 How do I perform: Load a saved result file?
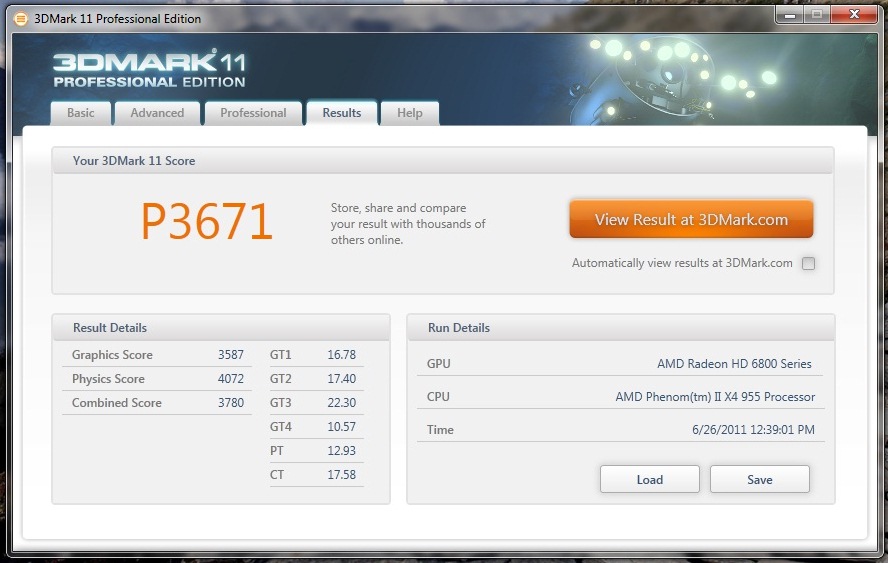point(650,480)
